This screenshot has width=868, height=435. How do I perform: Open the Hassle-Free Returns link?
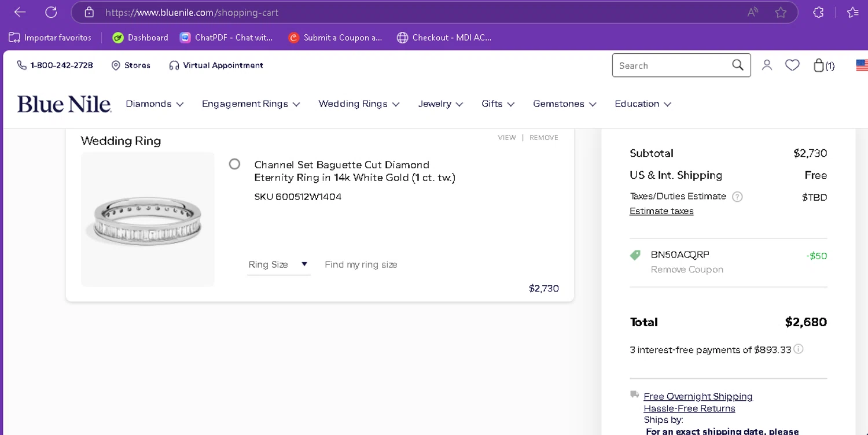click(689, 408)
